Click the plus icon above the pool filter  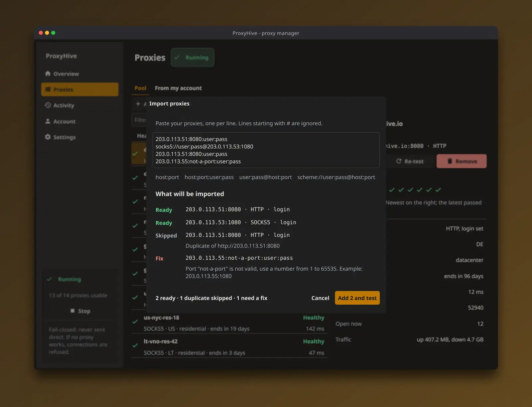pos(138,104)
